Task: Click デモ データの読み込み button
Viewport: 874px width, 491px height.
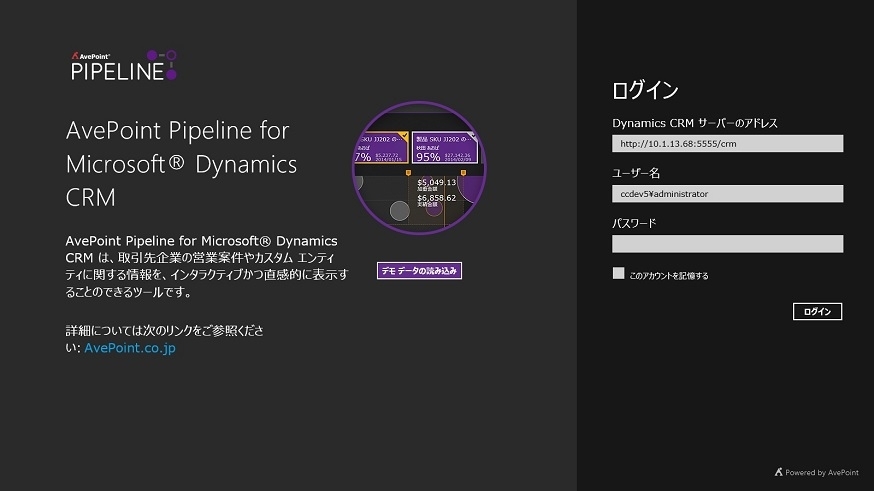Action: [419, 271]
